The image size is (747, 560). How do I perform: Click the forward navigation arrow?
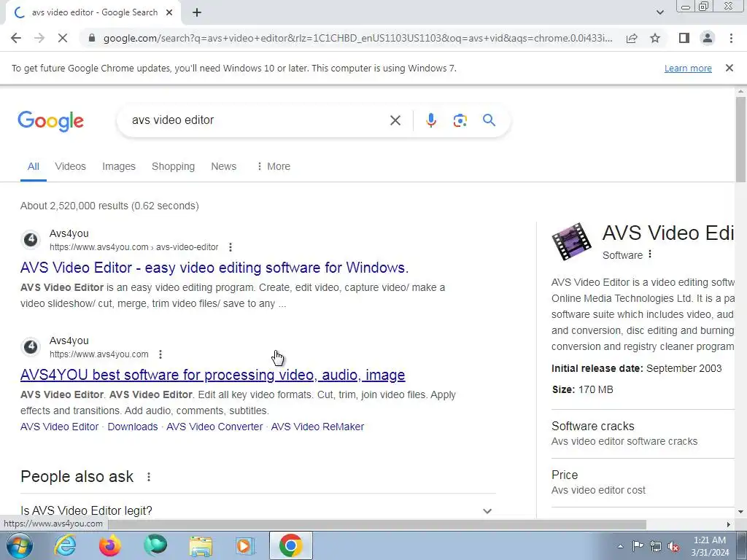(x=39, y=38)
